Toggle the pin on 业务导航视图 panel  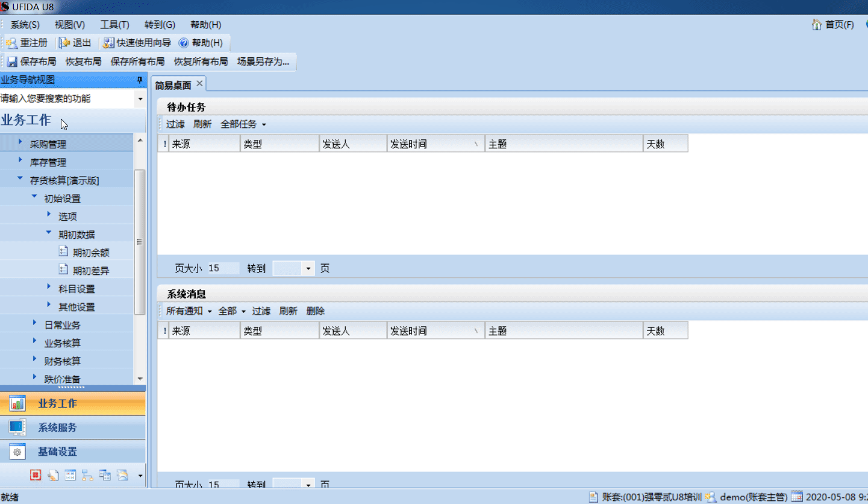coord(140,80)
